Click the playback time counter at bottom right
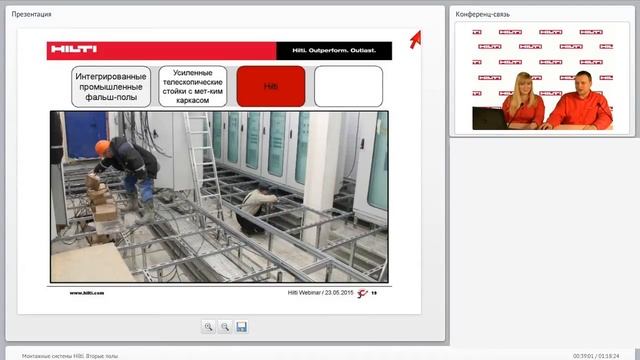The width and height of the screenshot is (640, 360). (x=596, y=356)
